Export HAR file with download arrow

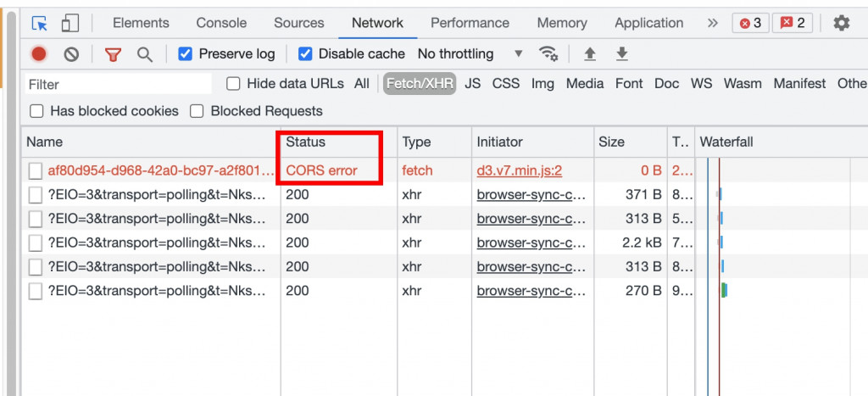[622, 54]
